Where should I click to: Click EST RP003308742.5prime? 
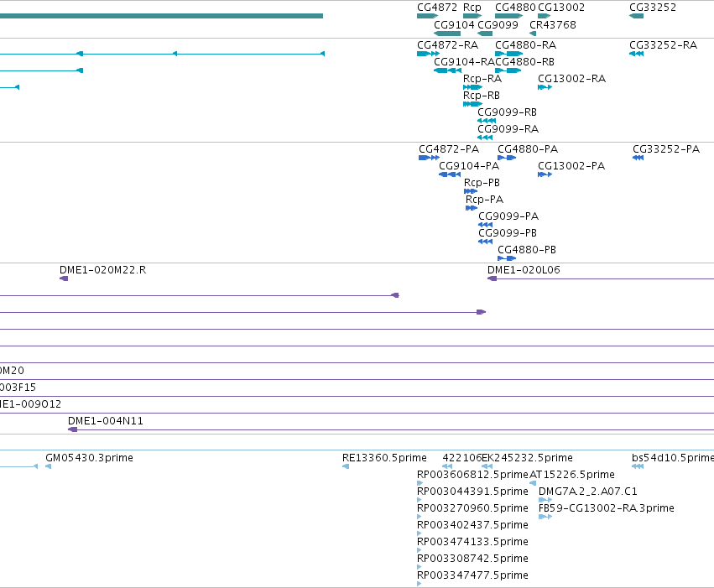[472, 559]
